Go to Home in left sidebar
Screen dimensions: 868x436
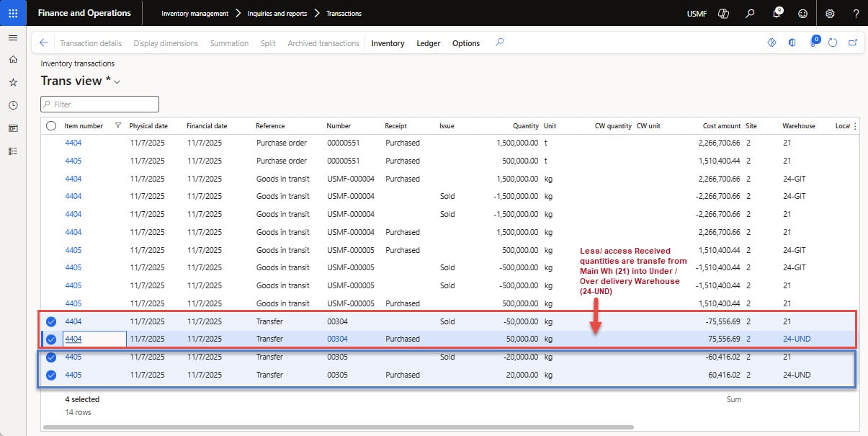coord(13,60)
